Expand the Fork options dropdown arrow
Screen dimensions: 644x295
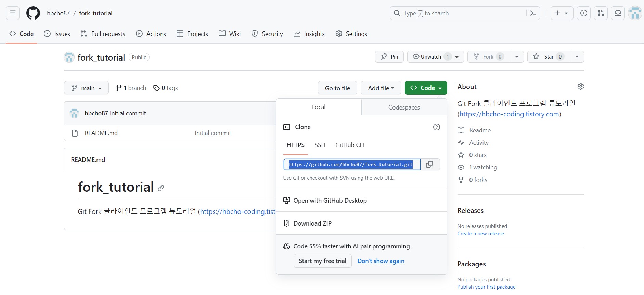(517, 56)
